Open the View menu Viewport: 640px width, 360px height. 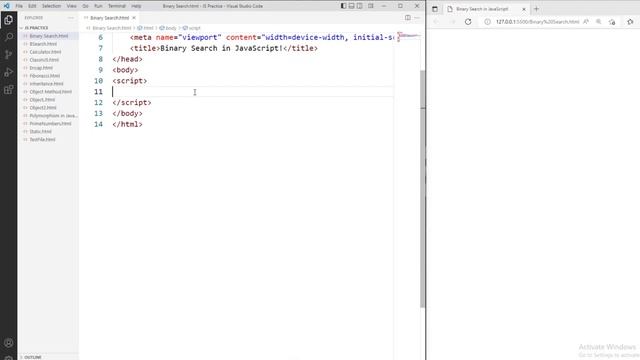[71, 6]
